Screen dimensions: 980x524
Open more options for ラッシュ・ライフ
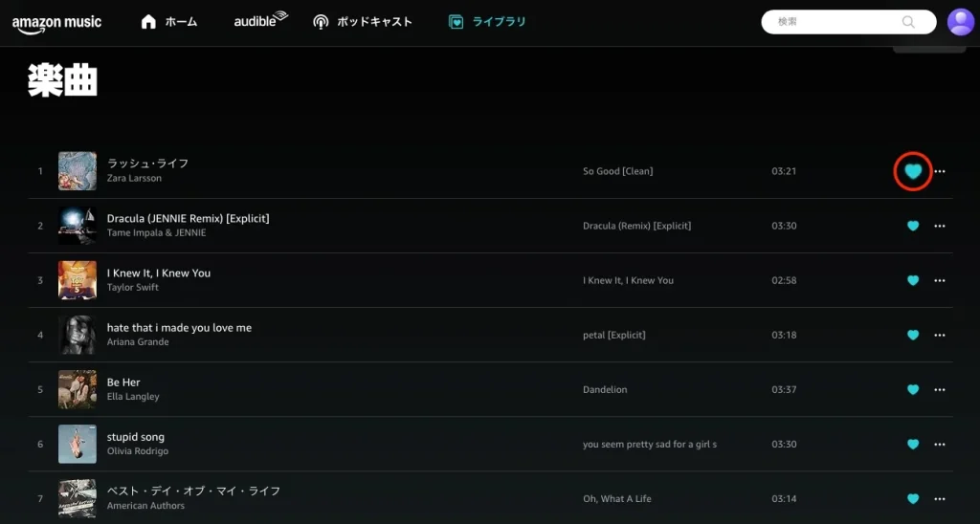click(x=940, y=171)
